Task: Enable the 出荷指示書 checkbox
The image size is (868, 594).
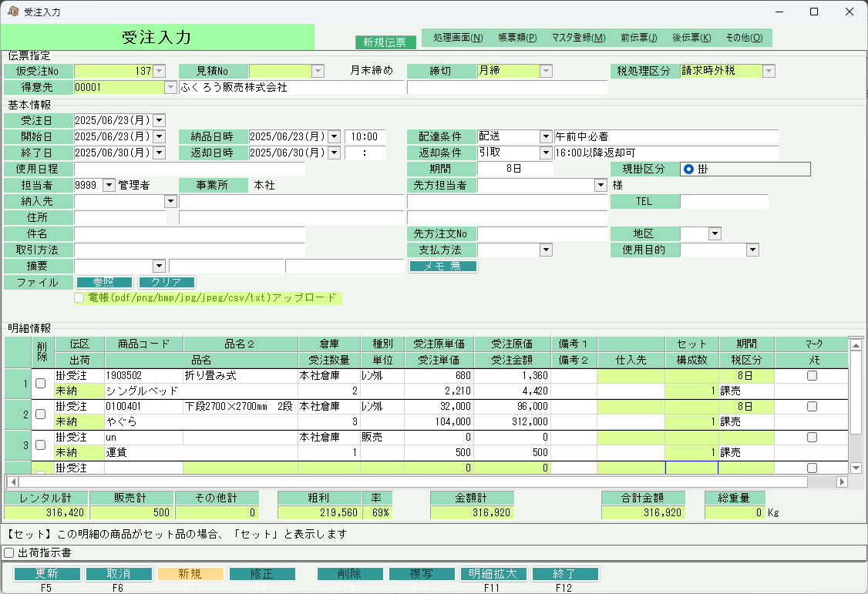Action: [8, 552]
